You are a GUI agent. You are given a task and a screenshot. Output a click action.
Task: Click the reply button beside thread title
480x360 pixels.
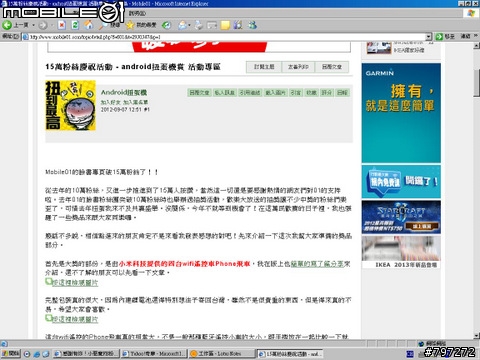(332, 67)
